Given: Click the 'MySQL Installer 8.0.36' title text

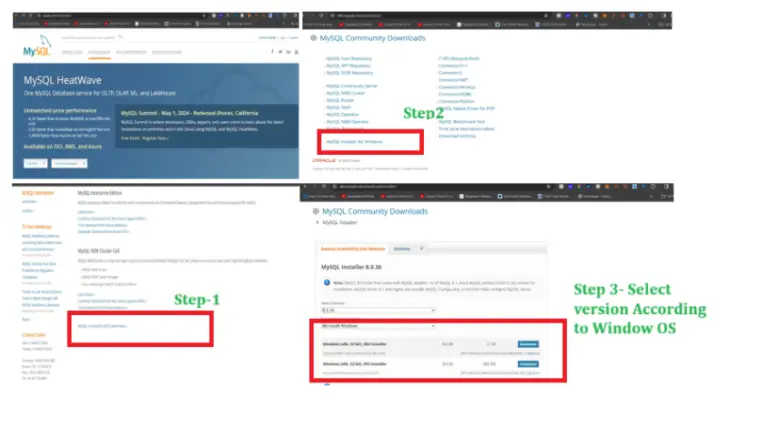Looking at the screenshot, I should coord(351,267).
